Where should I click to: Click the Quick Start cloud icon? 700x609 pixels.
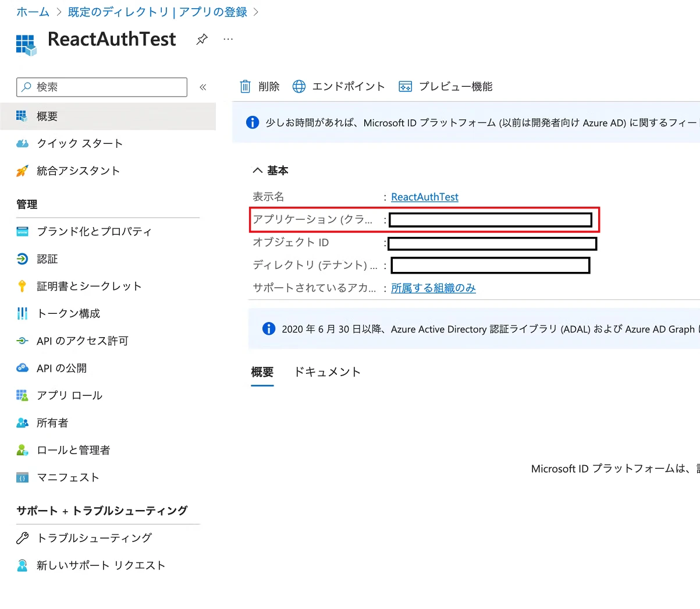(x=22, y=143)
